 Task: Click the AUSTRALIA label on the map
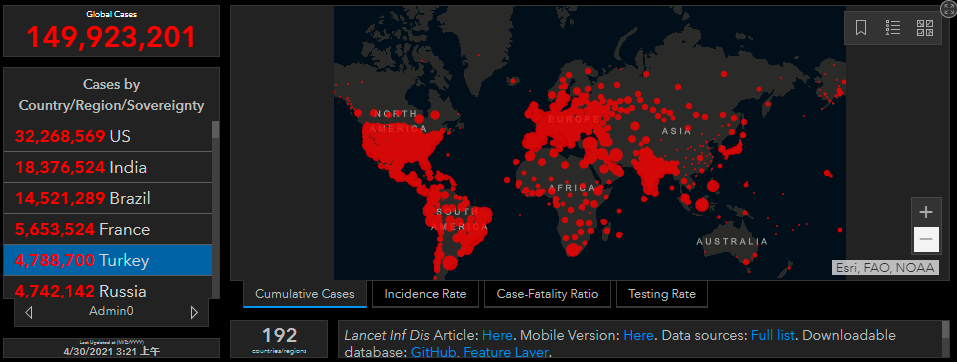pos(732,242)
